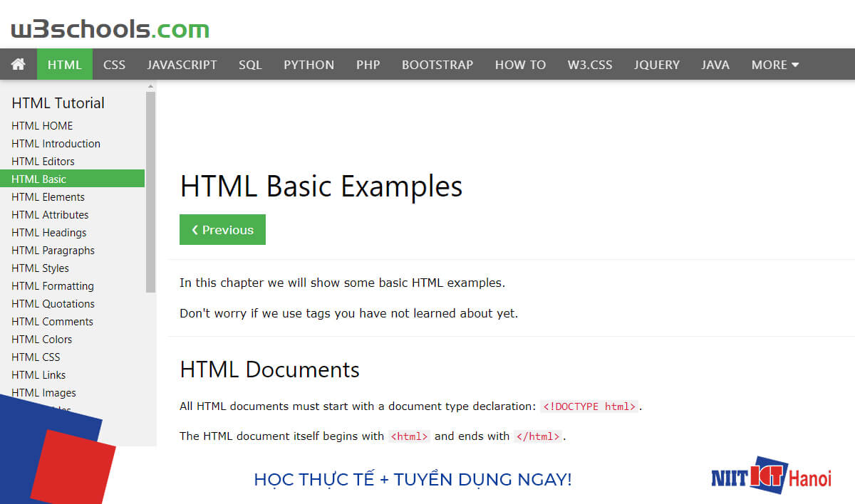Select the HOW TO navbar item
The width and height of the screenshot is (855, 504).
(520, 64)
